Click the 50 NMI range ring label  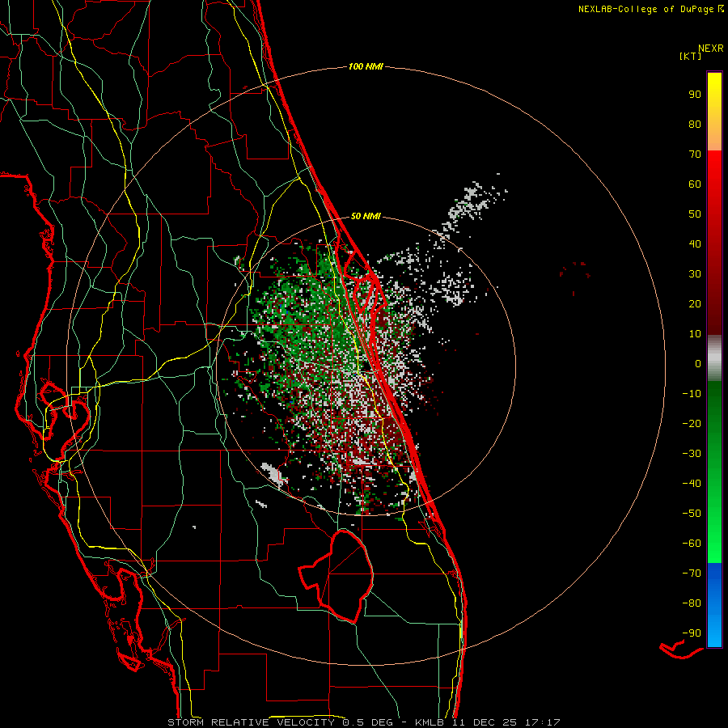366,216
